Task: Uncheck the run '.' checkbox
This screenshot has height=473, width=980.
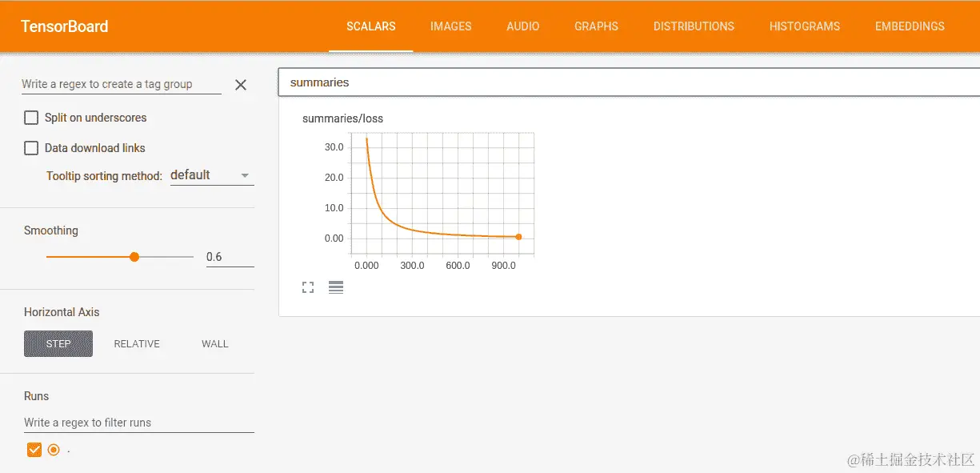Action: click(34, 450)
